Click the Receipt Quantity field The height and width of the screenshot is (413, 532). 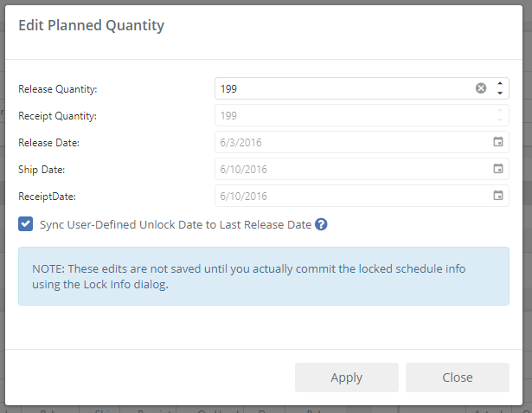[x=355, y=115]
